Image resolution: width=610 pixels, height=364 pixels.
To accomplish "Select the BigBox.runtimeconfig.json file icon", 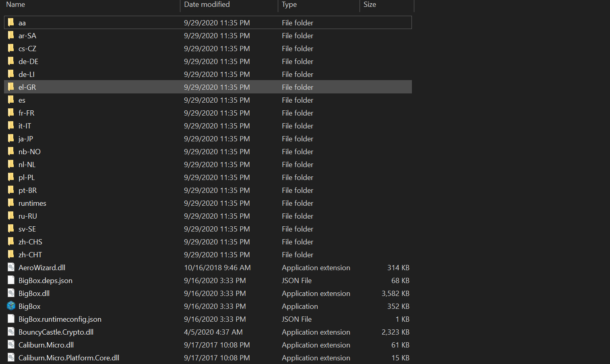I will tap(11, 319).
